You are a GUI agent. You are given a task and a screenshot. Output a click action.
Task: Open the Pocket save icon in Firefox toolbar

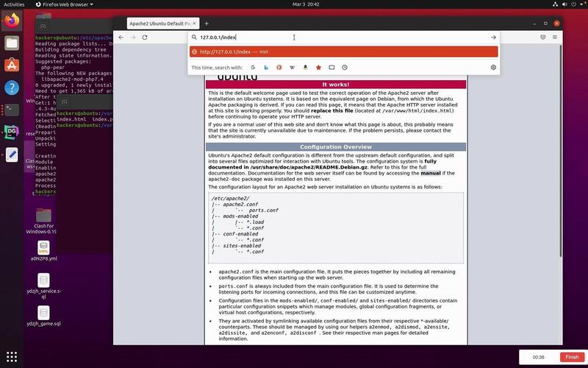(x=542, y=38)
